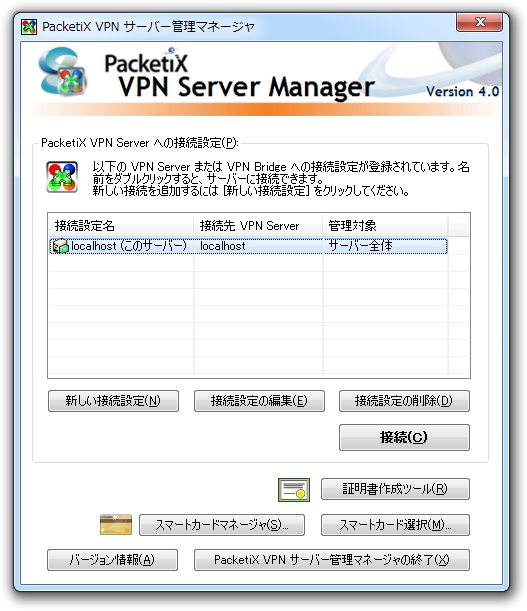Sort by the 接続先 VPN Server column header
Image resolution: width=527 pixels, height=611 pixels.
(258, 226)
